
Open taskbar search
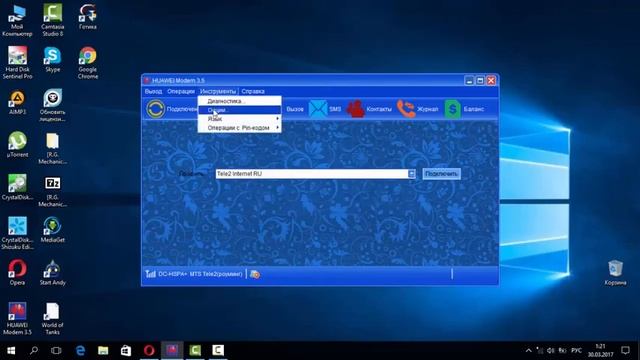point(34,350)
